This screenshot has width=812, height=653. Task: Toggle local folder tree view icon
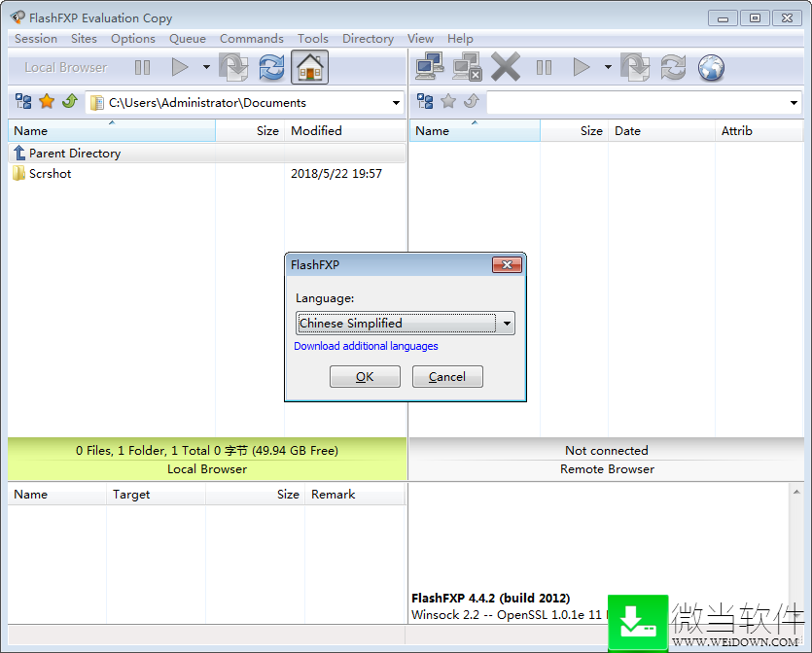coord(23,101)
